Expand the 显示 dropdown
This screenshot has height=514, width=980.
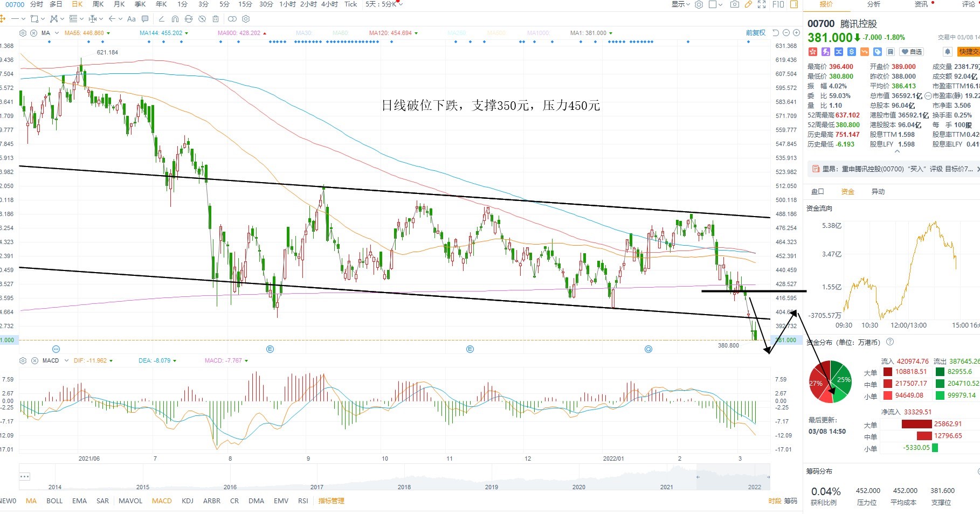click(x=681, y=4)
